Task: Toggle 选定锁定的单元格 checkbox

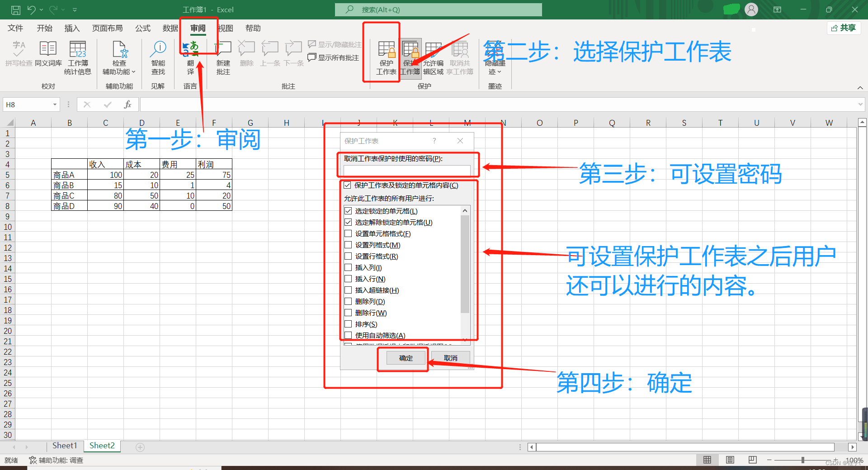Action: point(348,211)
